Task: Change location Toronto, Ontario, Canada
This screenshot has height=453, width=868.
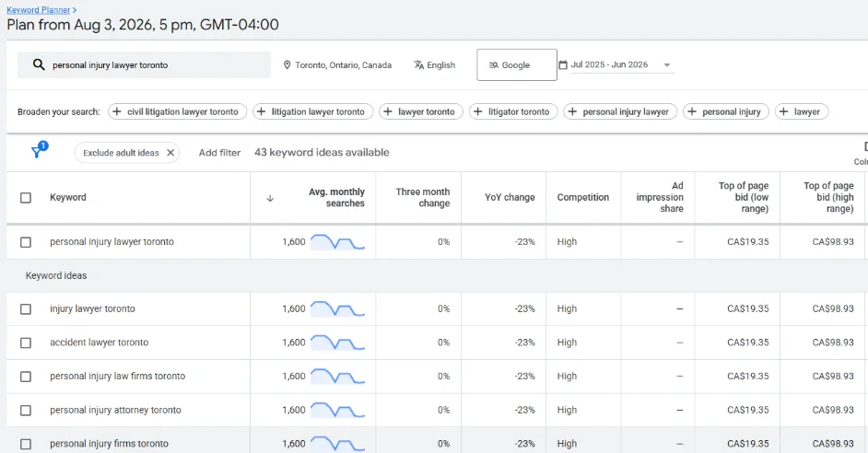Action: point(337,64)
